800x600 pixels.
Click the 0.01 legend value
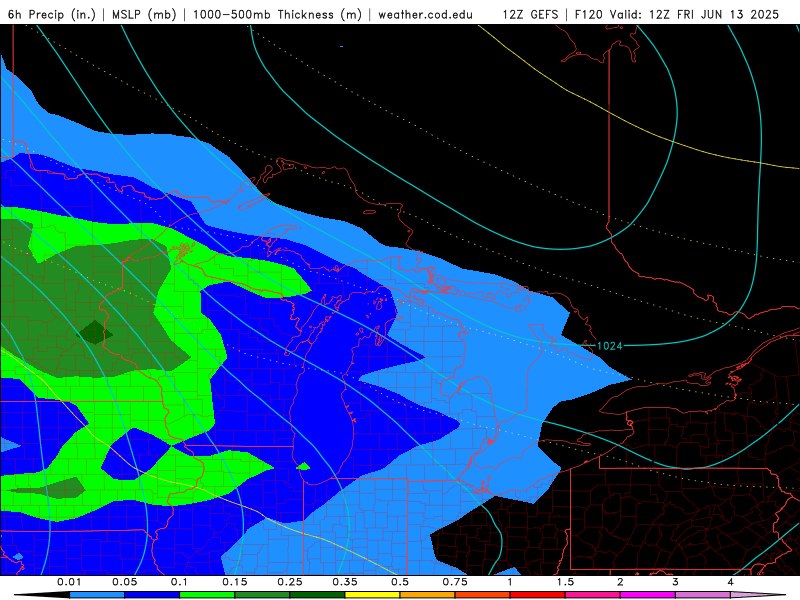tap(69, 582)
